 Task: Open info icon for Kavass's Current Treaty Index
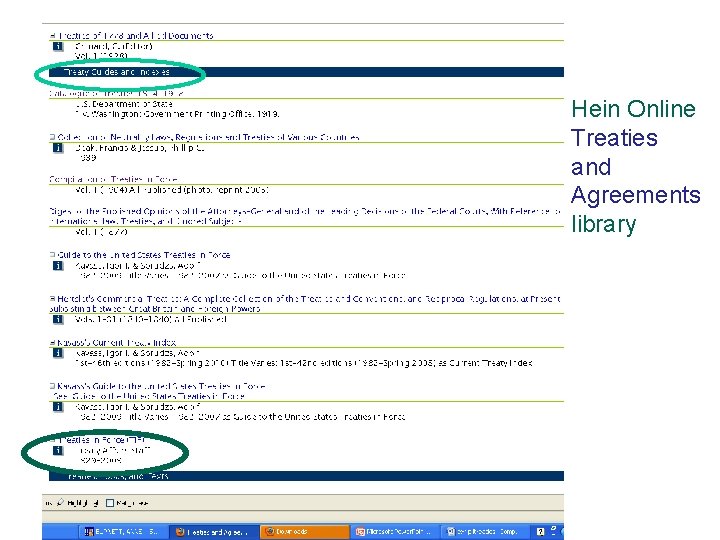click(58, 353)
